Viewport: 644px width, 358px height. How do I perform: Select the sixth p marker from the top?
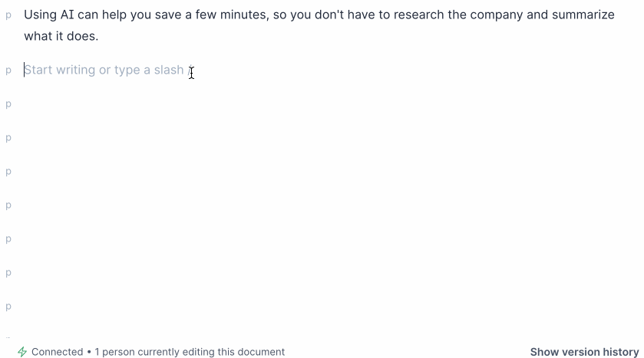pyautogui.click(x=8, y=205)
